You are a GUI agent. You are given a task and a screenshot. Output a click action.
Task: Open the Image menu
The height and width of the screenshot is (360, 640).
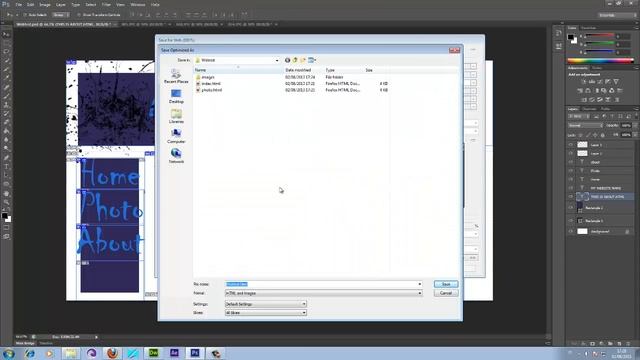(45, 4)
